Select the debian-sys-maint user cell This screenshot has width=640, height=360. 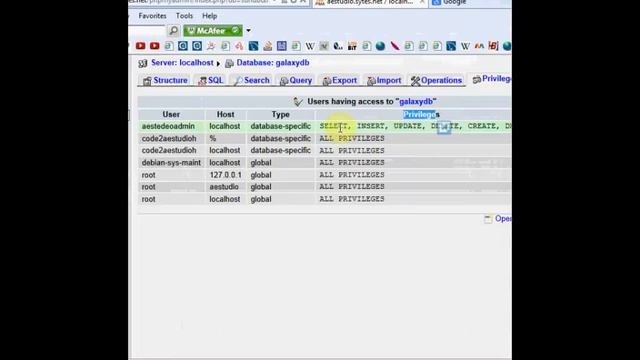pyautogui.click(x=171, y=163)
